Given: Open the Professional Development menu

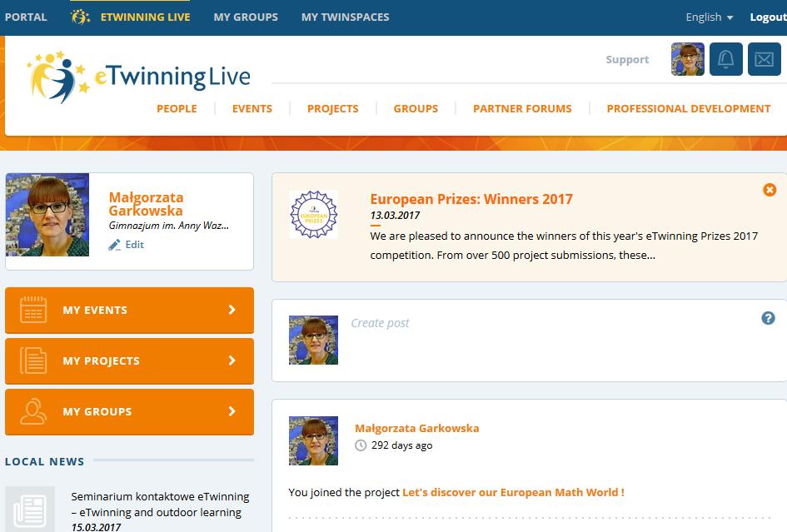Looking at the screenshot, I should click(689, 108).
